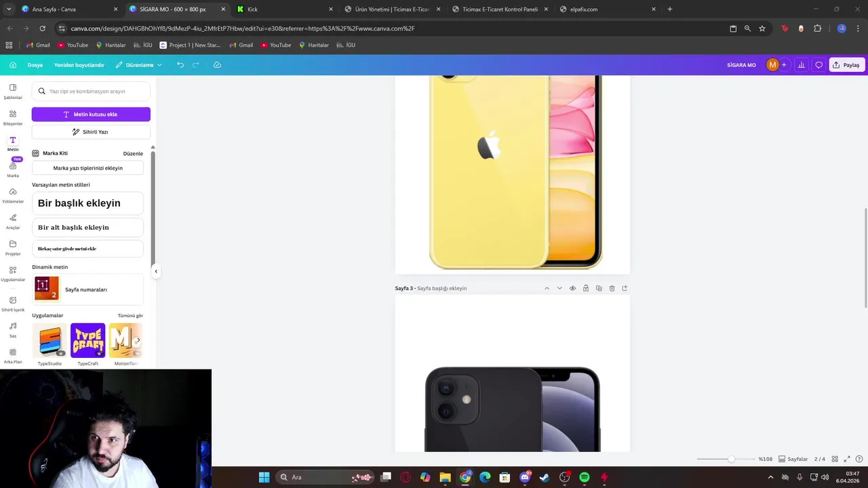This screenshot has height=488, width=868.
Task: Click the undo arrow in top bar
Action: 180,65
